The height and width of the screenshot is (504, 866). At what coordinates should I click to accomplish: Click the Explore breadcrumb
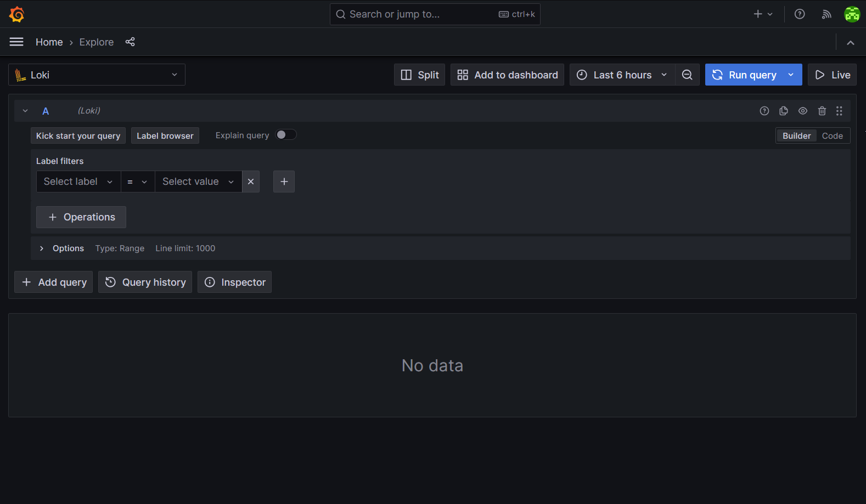pos(97,42)
